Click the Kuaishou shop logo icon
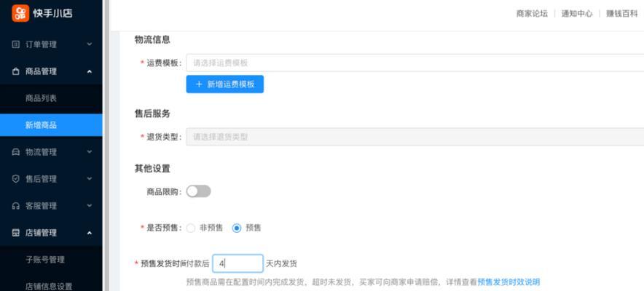This screenshot has height=291, width=644. coord(20,13)
